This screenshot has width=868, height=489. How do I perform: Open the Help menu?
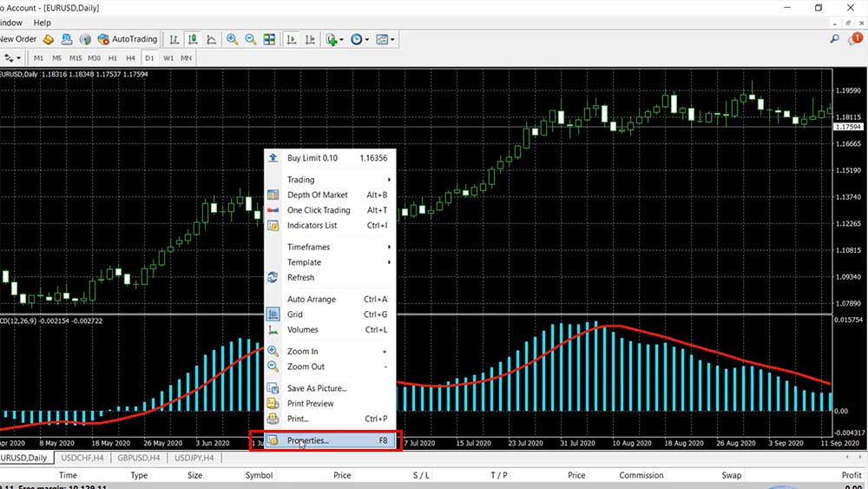coord(42,23)
